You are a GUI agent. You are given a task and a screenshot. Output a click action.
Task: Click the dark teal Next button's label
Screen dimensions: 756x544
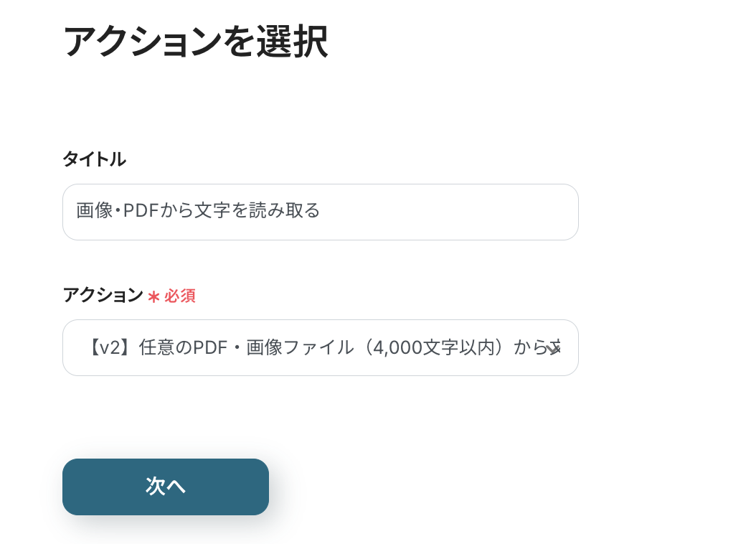click(166, 487)
